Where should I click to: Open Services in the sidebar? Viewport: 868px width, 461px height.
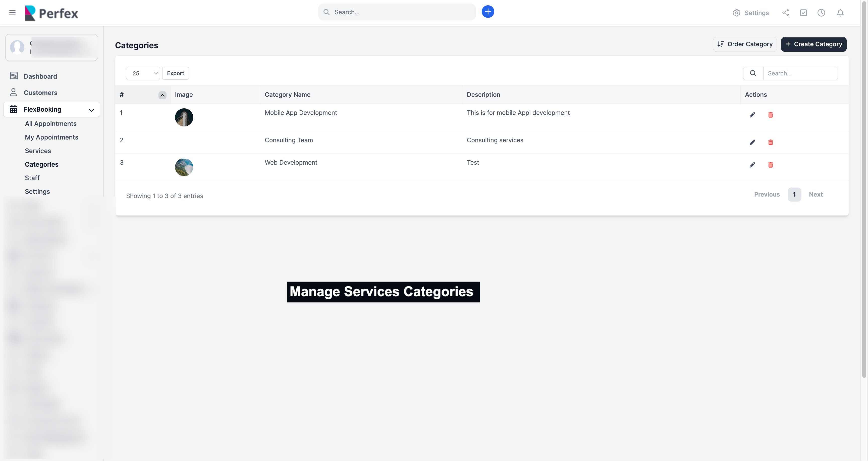pyautogui.click(x=38, y=151)
